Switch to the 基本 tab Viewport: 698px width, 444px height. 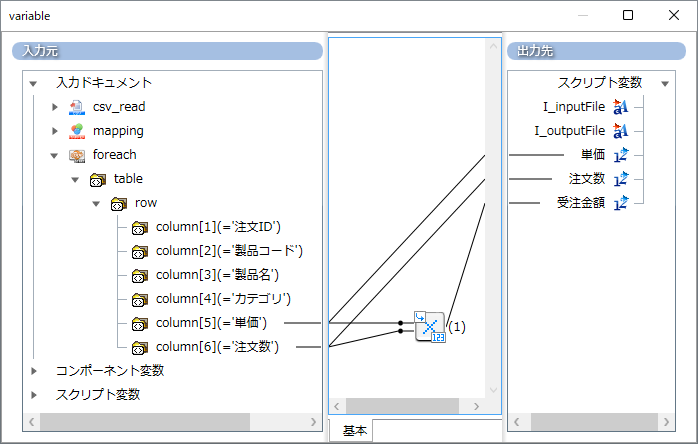(x=354, y=431)
